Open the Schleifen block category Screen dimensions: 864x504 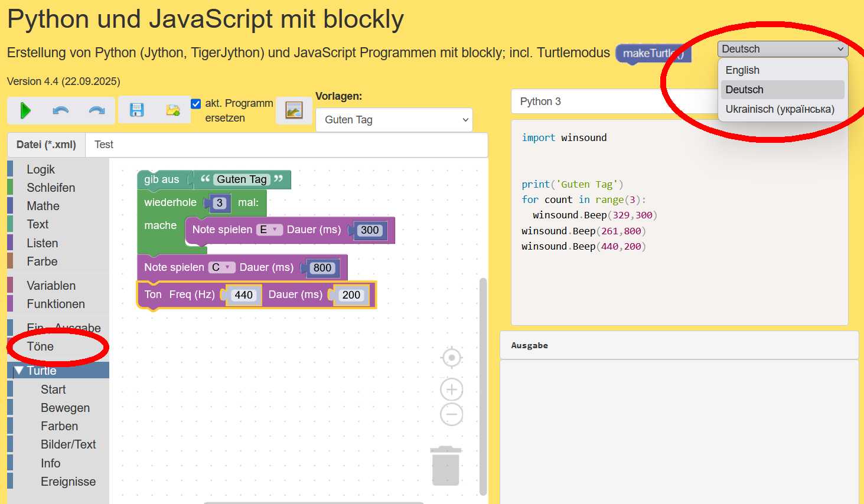pyautogui.click(x=51, y=188)
